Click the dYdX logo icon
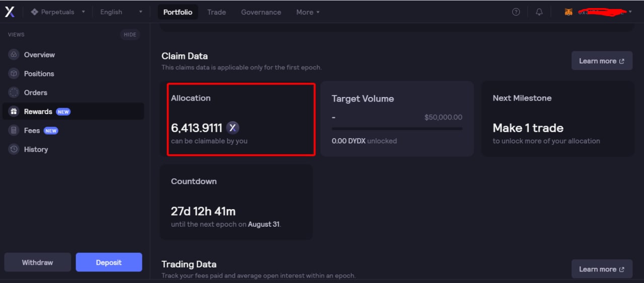Screen dimensions: 644x283 tap(10, 12)
